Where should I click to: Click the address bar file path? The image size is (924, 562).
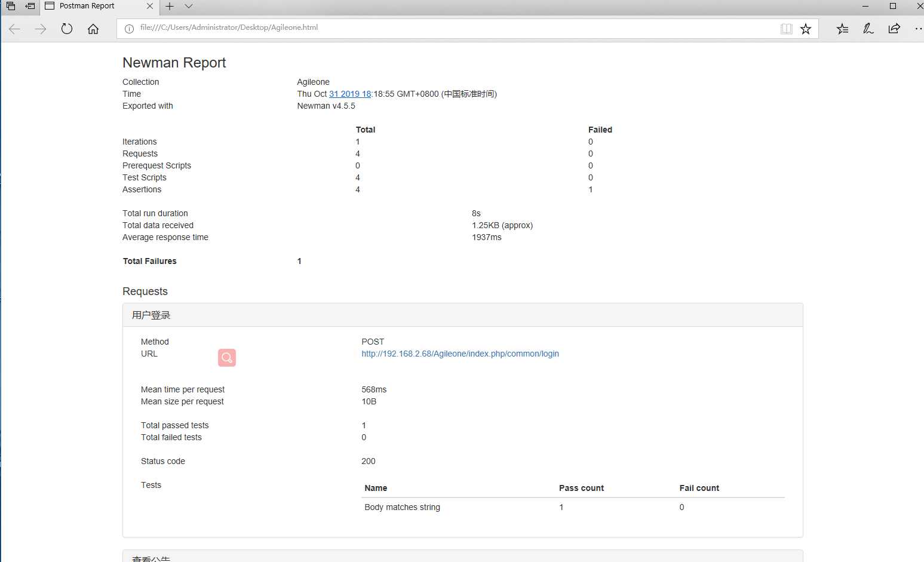click(x=229, y=27)
